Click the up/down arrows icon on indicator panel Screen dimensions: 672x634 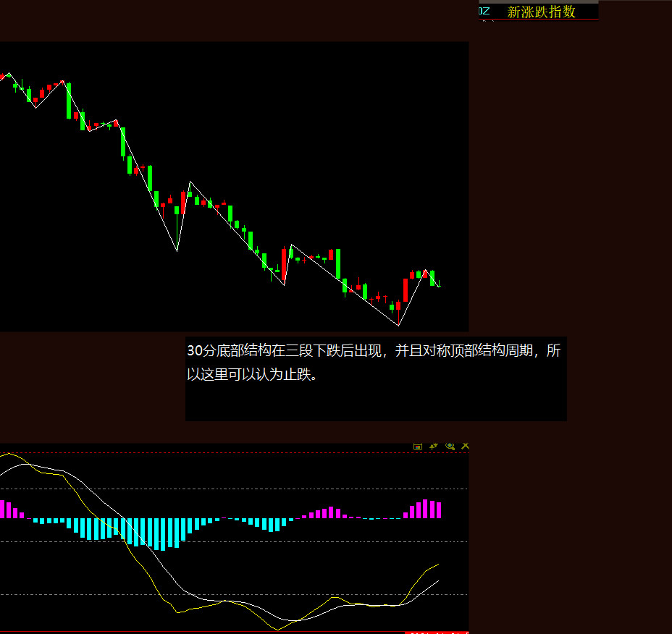[x=434, y=447]
